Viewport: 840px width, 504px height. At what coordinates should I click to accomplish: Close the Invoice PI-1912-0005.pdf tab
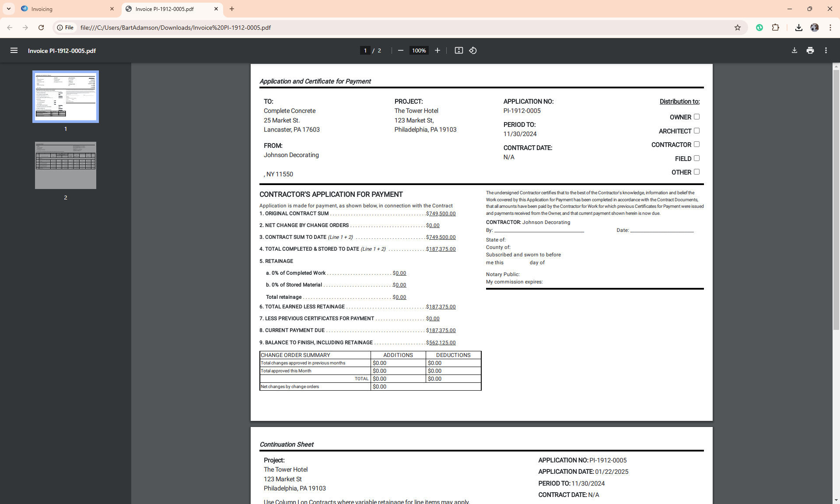[216, 9]
